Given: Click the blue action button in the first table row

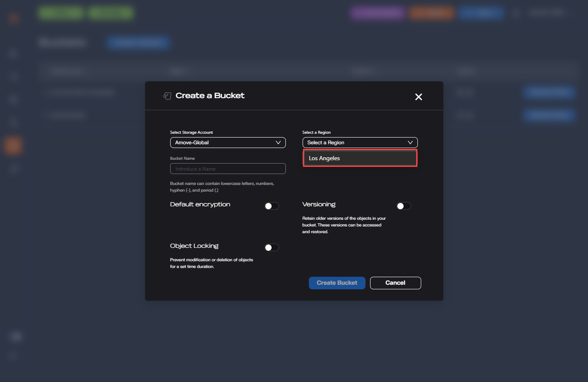Looking at the screenshot, I should click(x=549, y=92).
